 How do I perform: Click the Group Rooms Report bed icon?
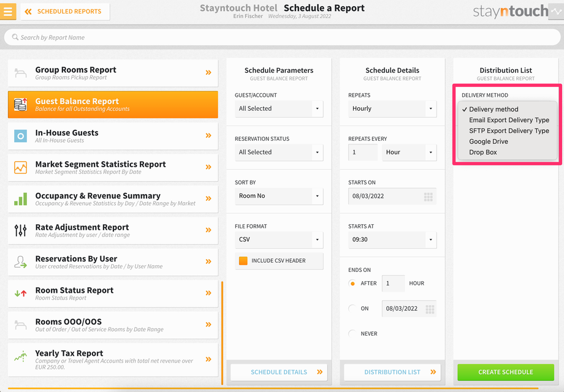pos(20,73)
